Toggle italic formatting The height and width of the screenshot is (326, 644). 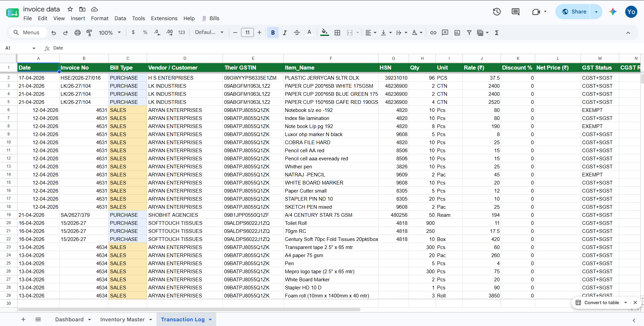point(285,33)
